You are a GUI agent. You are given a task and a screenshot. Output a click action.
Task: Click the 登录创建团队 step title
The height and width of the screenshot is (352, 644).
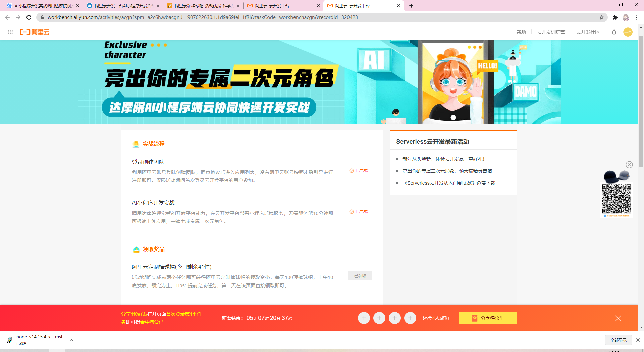pos(148,162)
